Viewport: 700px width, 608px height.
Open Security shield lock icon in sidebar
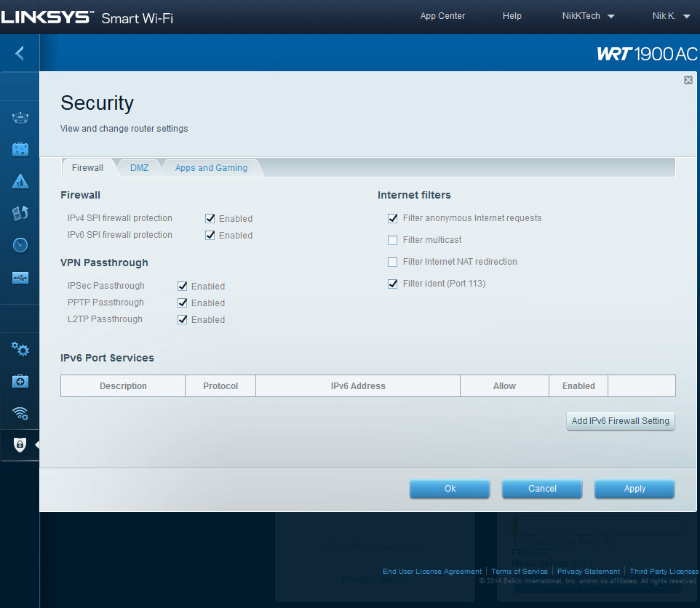click(x=20, y=444)
